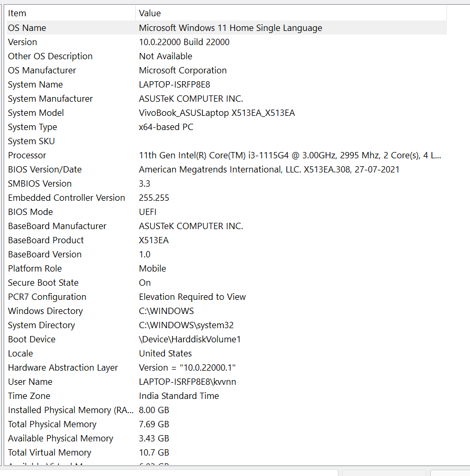This screenshot has width=470, height=476.
Task: Click the 3.3 SMBIOS value
Action: point(145,183)
